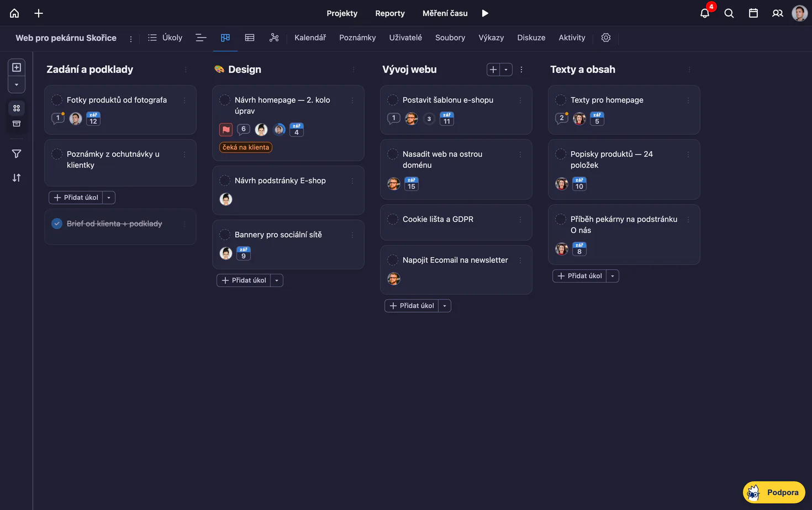Select the kanban board view icon
This screenshot has height=510, width=812.
225,38
